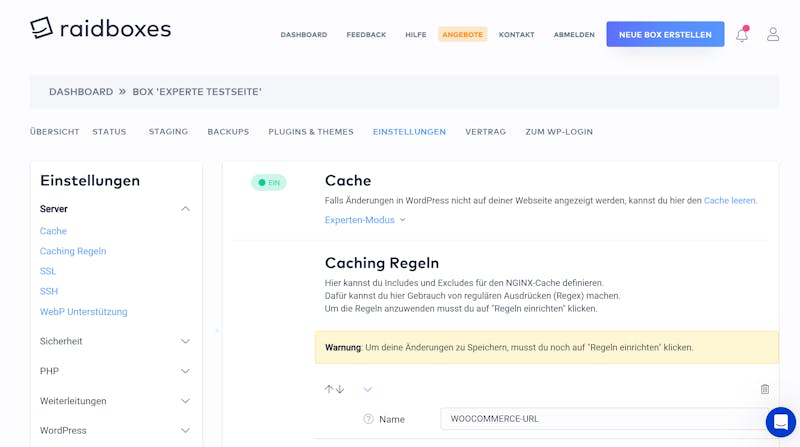Open the chat support bubble icon

pos(781,422)
